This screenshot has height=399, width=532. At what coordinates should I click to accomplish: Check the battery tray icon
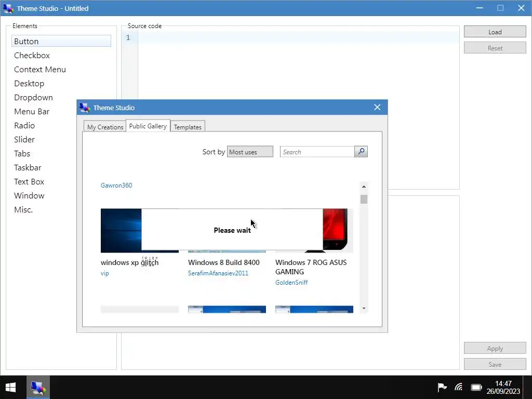point(476,387)
